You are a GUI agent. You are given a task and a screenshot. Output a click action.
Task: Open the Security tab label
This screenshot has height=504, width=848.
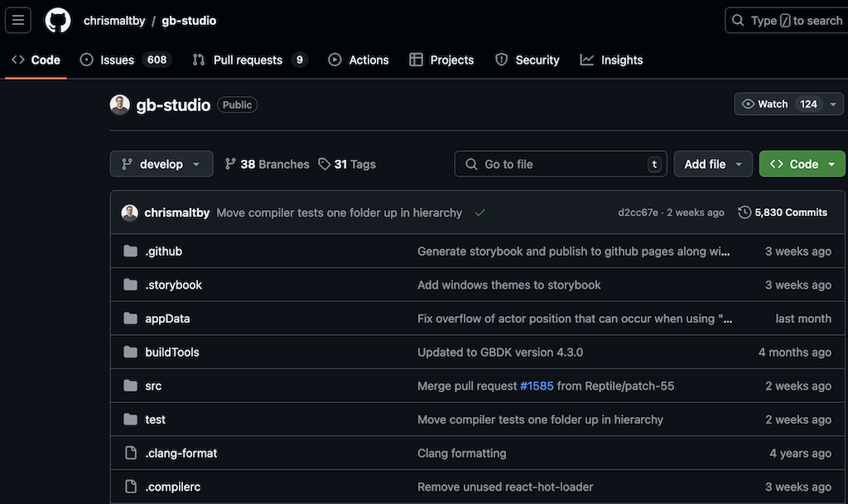[x=537, y=60]
